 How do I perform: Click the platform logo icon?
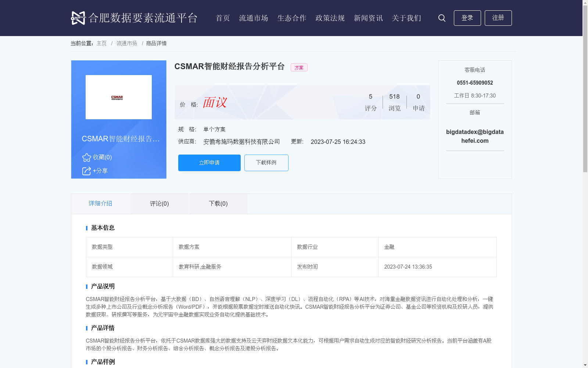78,18
